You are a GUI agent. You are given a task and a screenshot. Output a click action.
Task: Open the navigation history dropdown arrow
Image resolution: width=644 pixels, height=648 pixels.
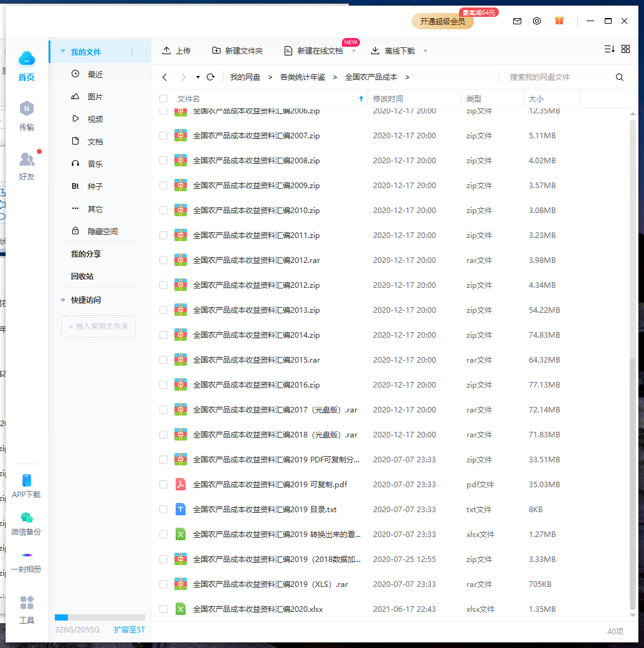(x=198, y=77)
